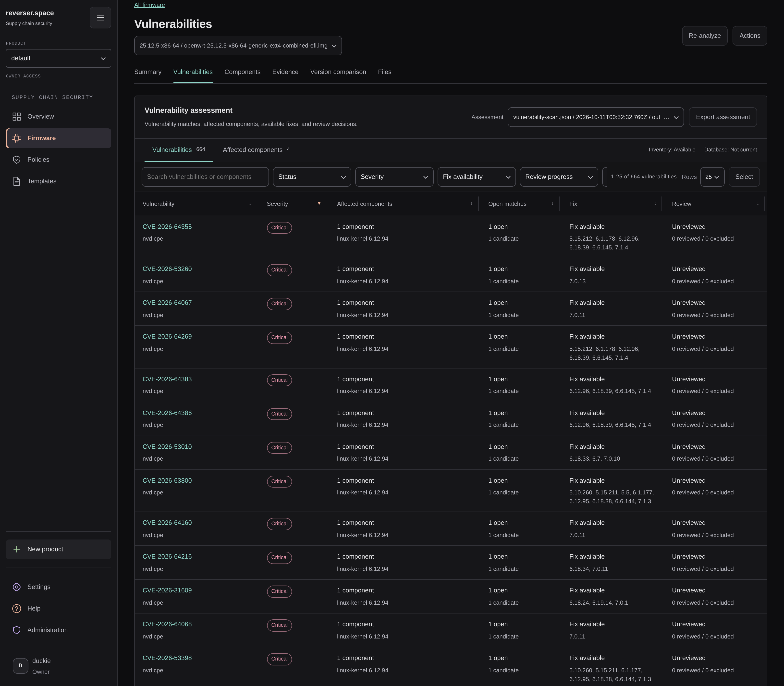Image resolution: width=784 pixels, height=686 pixels.
Task: Open CVE-2026-64068 vulnerability link
Action: pyautogui.click(x=167, y=624)
